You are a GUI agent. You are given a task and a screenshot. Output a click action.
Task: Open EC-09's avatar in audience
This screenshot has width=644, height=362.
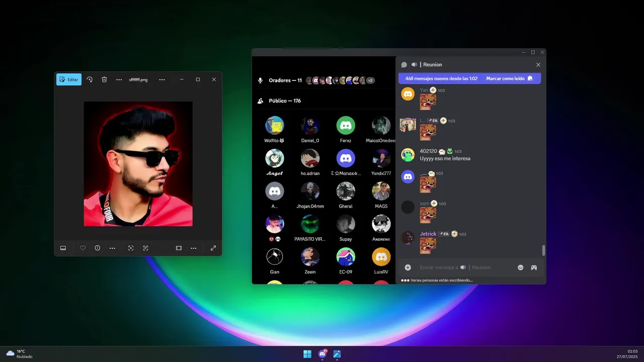346,257
